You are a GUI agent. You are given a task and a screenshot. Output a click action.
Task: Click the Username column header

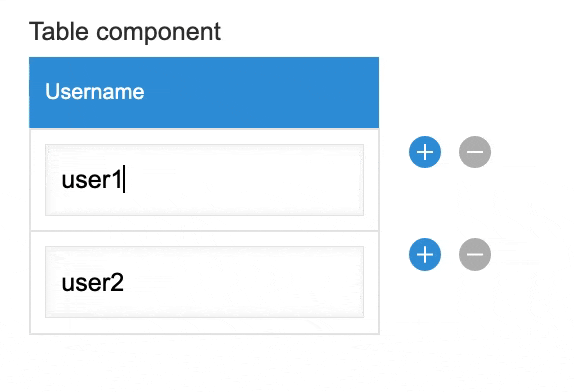click(x=204, y=92)
